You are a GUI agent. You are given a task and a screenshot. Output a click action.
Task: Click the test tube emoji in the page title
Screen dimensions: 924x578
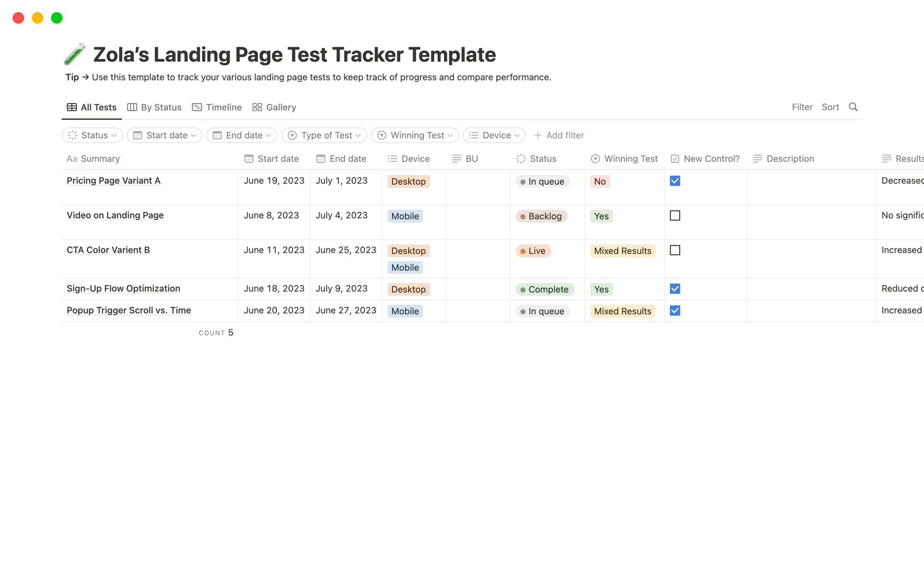(75, 53)
